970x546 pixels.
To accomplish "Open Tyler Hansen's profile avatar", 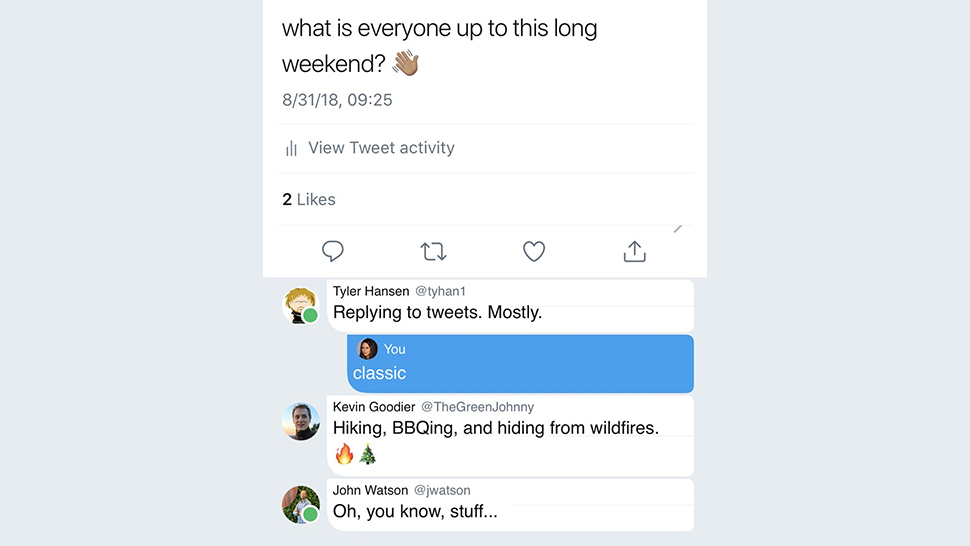I will [301, 305].
